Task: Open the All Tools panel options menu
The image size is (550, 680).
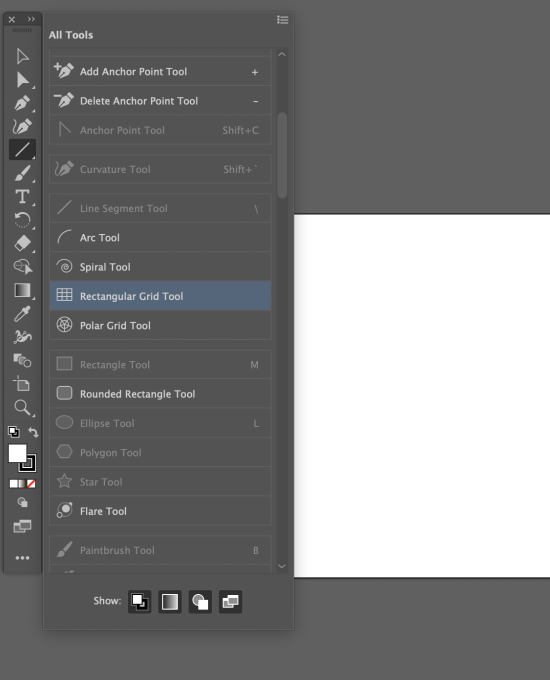Action: 283,20
